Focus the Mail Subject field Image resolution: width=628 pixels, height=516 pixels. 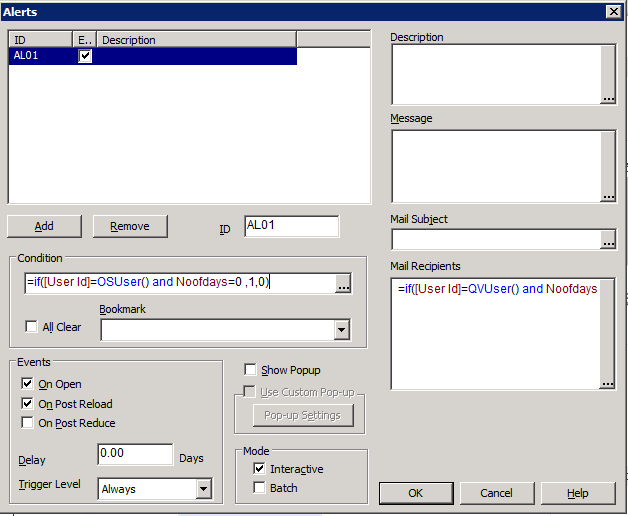(x=496, y=240)
